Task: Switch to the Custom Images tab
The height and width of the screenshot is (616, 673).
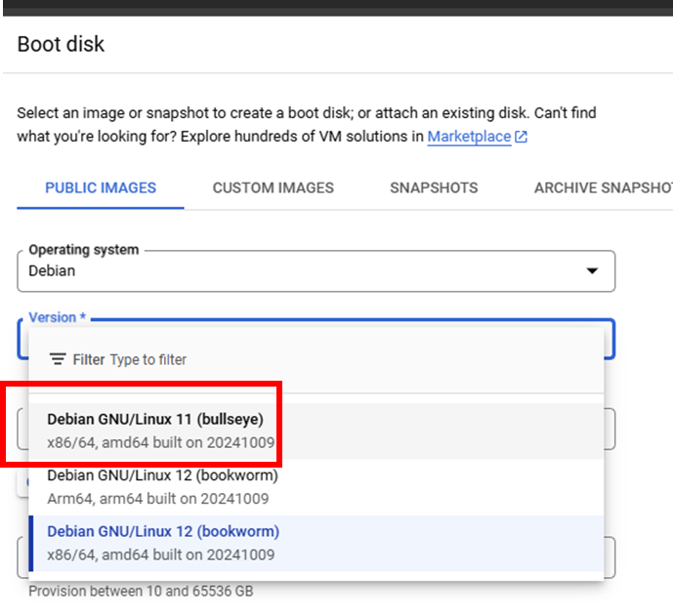Action: 273,187
